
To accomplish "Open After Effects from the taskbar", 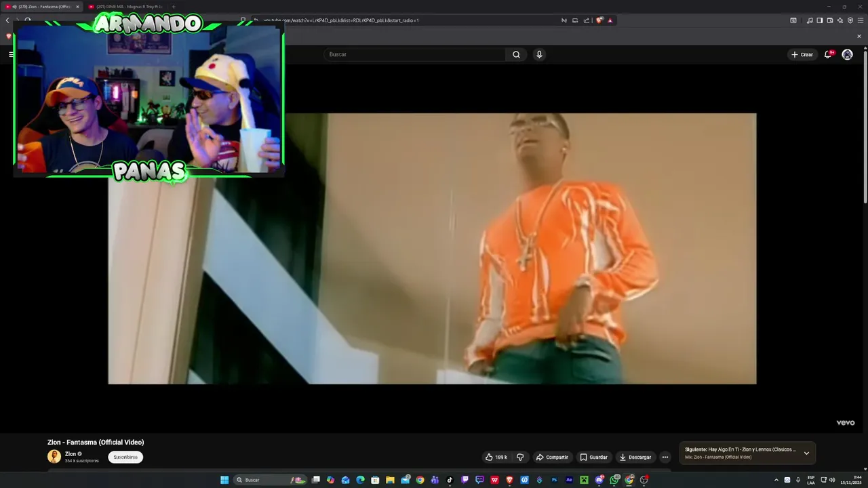I will (x=569, y=480).
